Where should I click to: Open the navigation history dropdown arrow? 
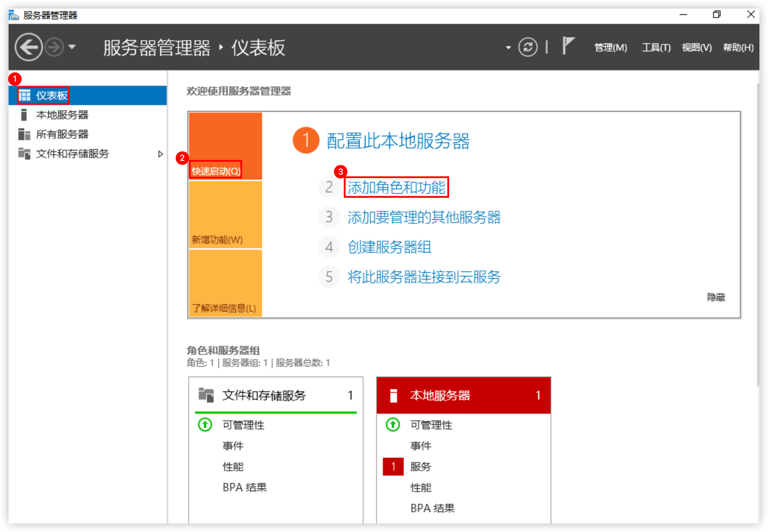click(72, 47)
